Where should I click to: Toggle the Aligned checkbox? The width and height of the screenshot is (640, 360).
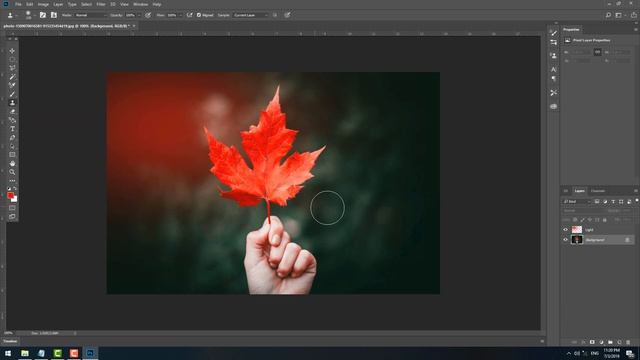199,15
